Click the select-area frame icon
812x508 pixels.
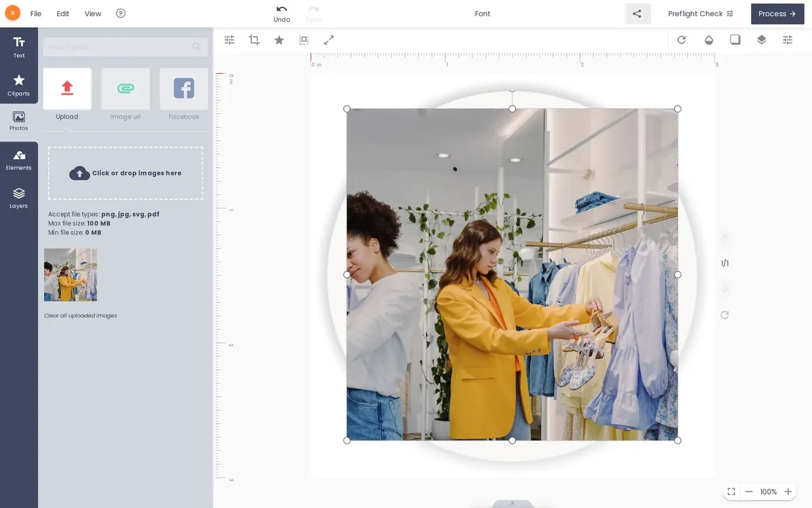tap(304, 40)
